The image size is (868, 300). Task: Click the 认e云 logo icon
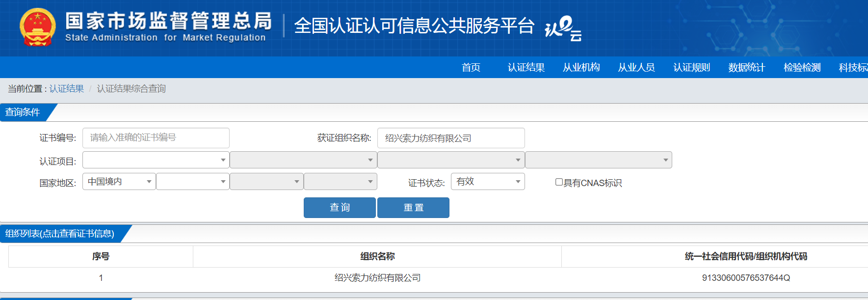(563, 28)
